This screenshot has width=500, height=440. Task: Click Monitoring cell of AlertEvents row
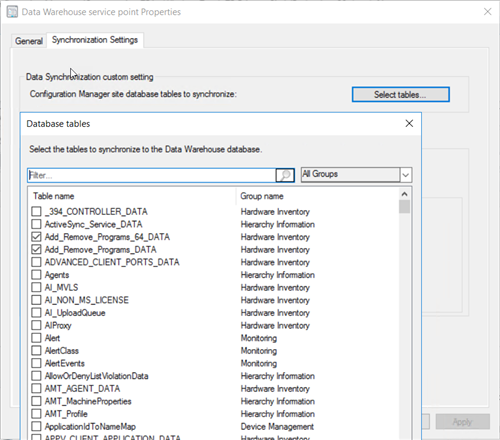coord(259,363)
